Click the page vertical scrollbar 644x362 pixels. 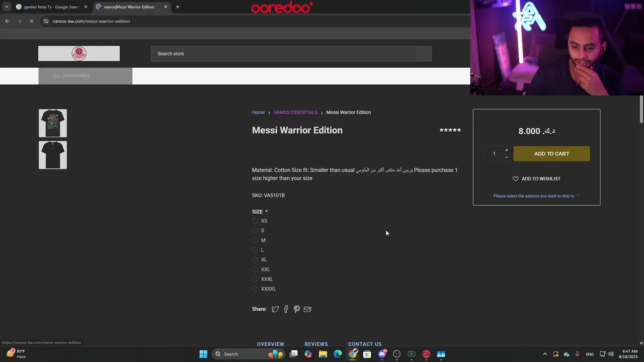tap(641, 108)
